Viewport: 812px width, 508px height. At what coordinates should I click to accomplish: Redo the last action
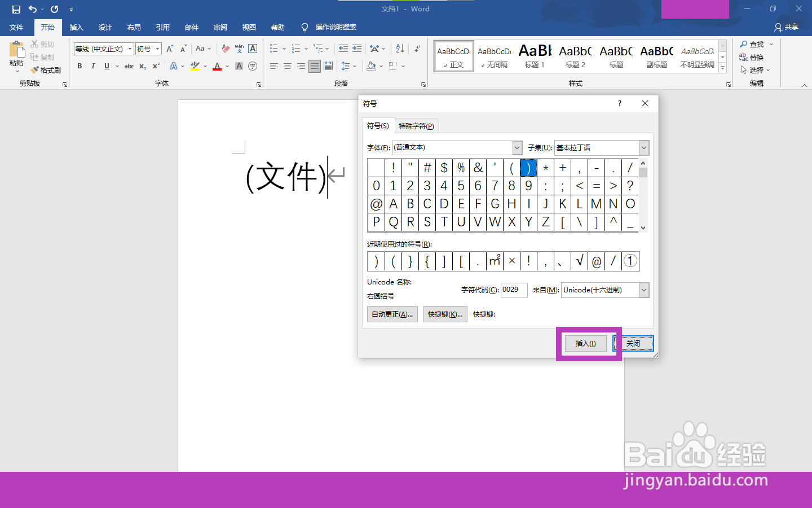(x=55, y=9)
